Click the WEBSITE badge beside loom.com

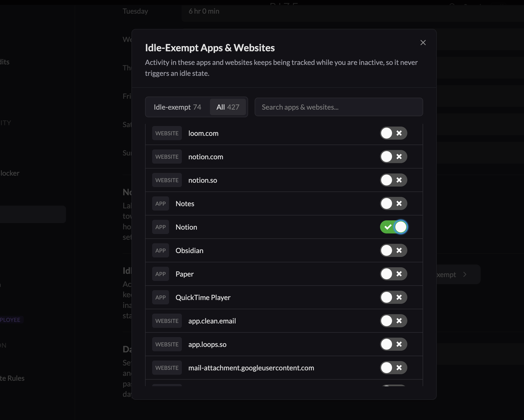click(167, 133)
